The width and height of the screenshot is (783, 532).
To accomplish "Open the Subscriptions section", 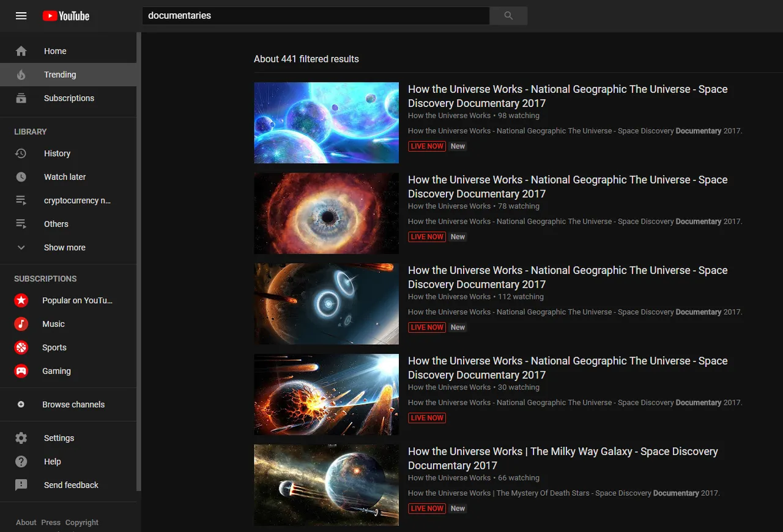I will tap(69, 98).
